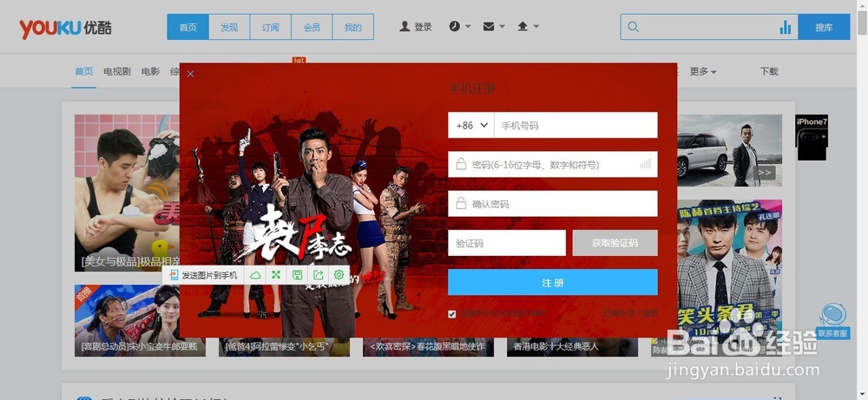Click the 登录 login link
This screenshot has width=868, height=400.
423,27
